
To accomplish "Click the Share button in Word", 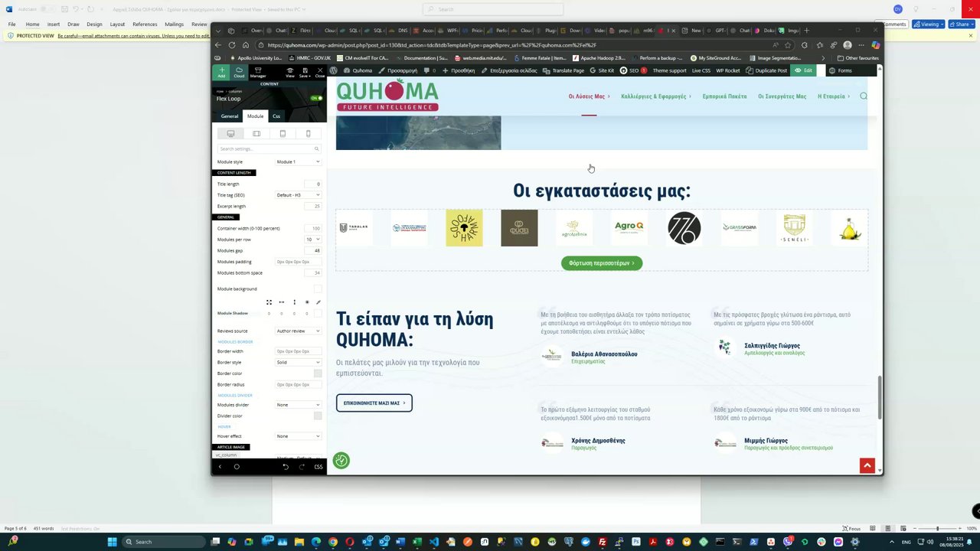I will point(961,24).
